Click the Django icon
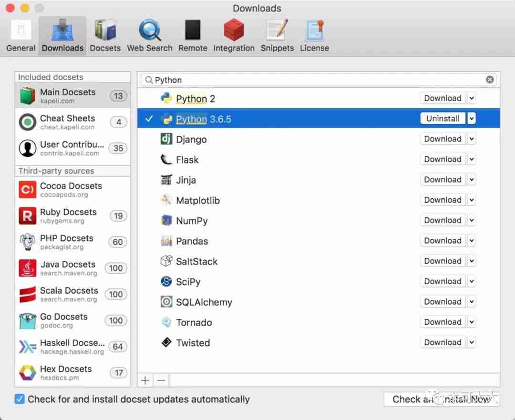 [x=166, y=139]
